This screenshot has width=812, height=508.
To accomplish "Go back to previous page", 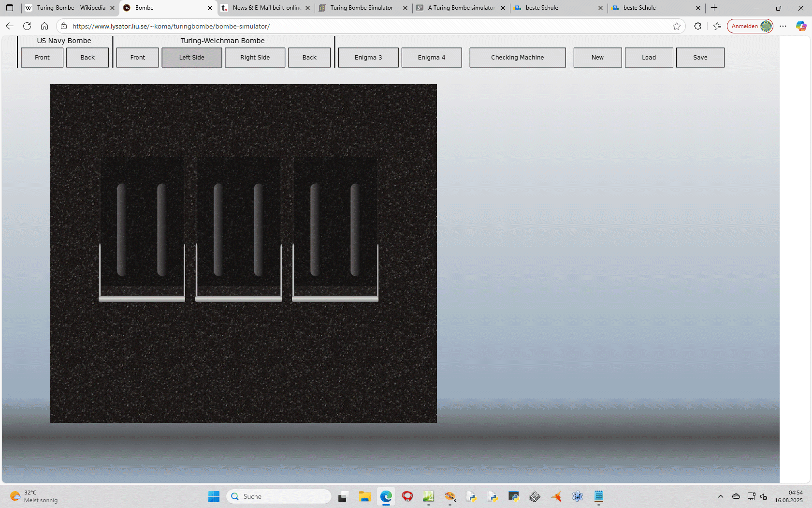I will click(10, 26).
